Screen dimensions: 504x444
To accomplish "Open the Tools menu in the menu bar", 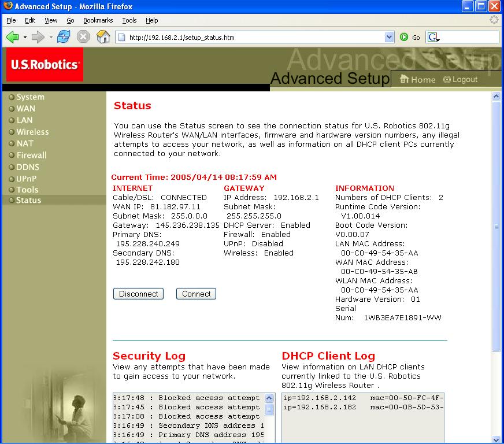I will [129, 20].
